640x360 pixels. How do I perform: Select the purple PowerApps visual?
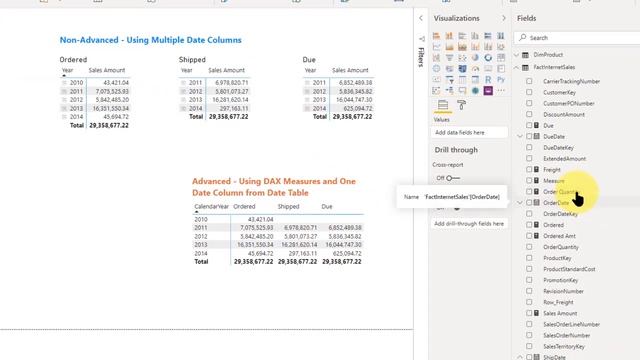coord(488,91)
